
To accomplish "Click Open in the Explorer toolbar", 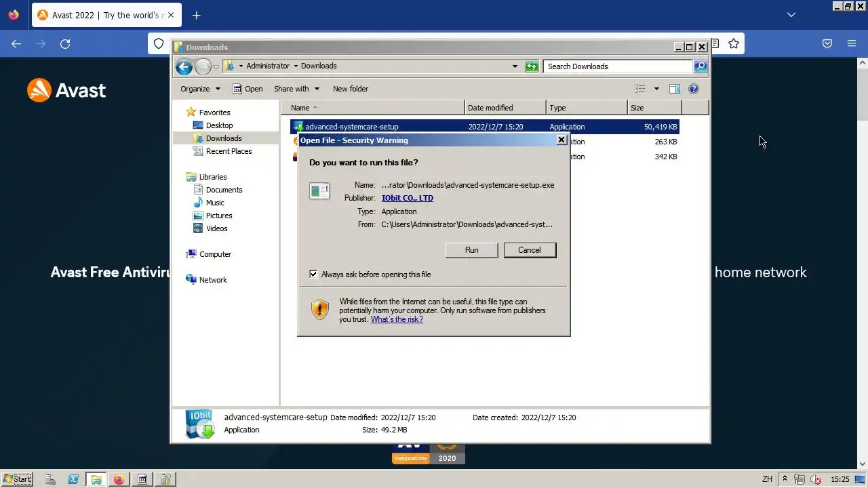I will [248, 89].
